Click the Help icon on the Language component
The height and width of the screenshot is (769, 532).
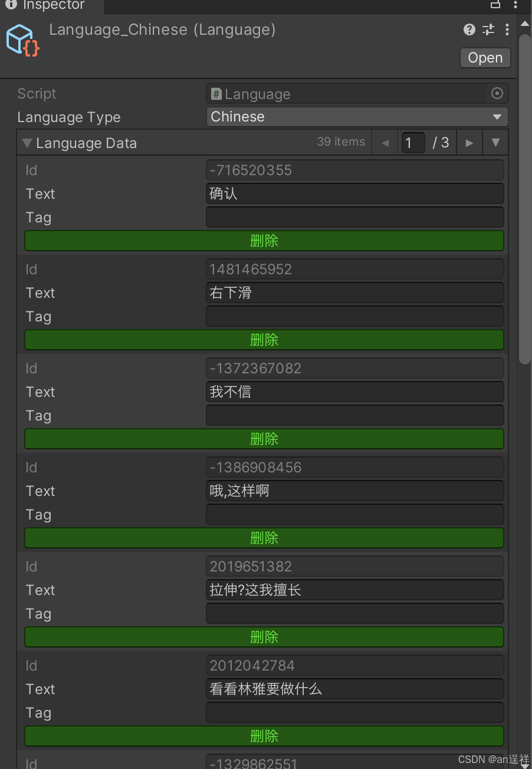tap(469, 29)
